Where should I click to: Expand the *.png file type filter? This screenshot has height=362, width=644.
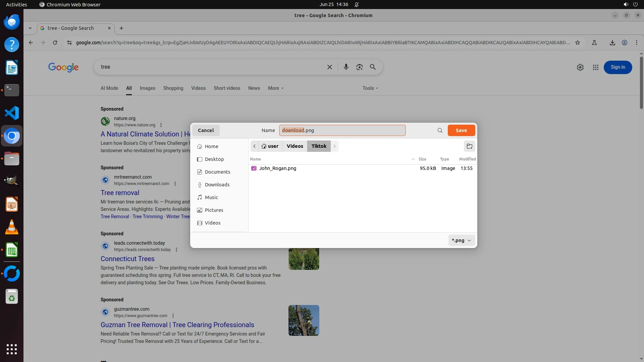point(462,240)
